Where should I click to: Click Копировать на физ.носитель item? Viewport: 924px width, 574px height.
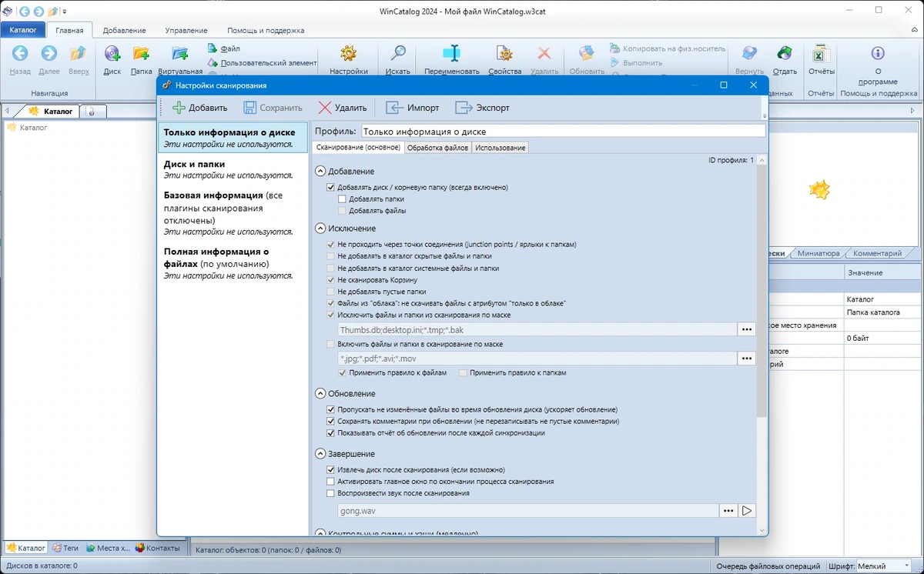668,48
